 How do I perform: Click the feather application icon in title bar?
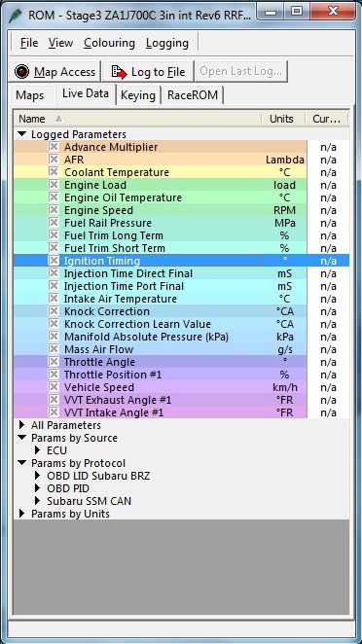[x=16, y=15]
